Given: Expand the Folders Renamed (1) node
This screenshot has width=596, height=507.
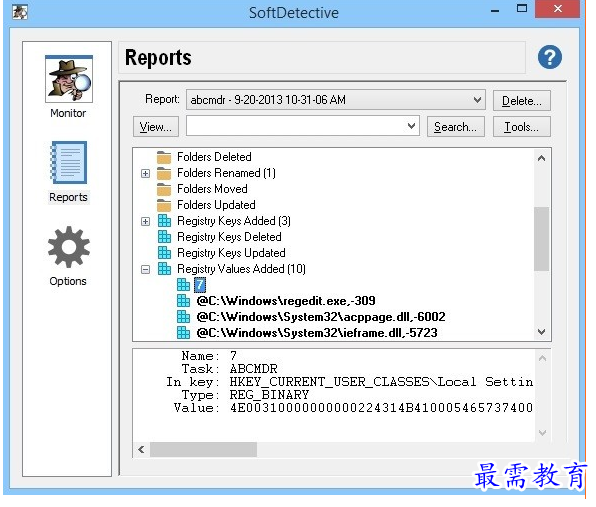Looking at the screenshot, I should [x=145, y=174].
